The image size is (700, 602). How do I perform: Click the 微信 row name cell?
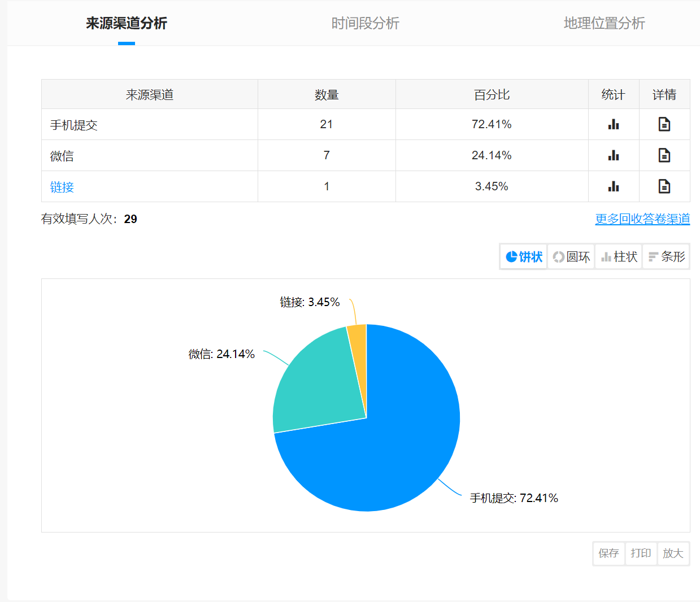pos(150,155)
